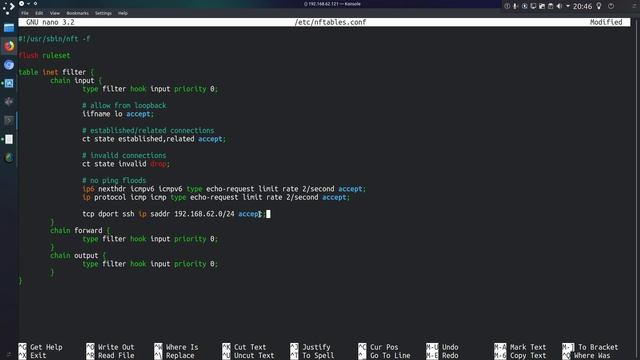Click the Uncut Text shortcut label
The height and width of the screenshot is (360, 640).
click(254, 356)
